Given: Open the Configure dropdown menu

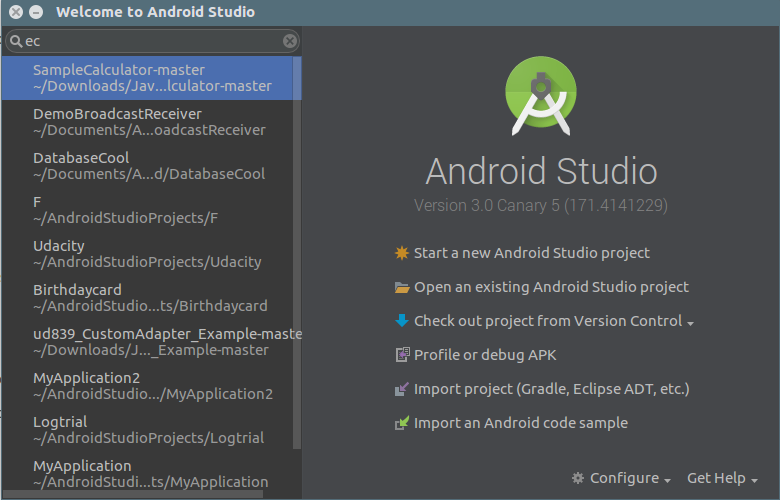Looking at the screenshot, I should click(x=630, y=478).
